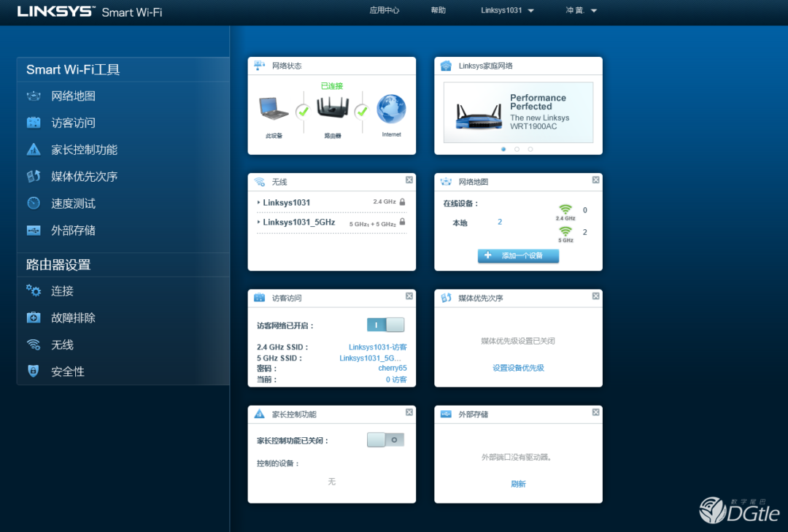Screen dimensions: 788x532
Task: Open 故障排除 router settings
Action: pos(73,317)
